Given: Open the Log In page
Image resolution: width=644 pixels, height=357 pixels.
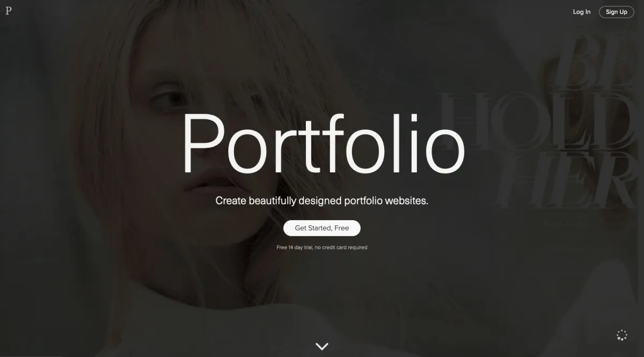Looking at the screenshot, I should [x=581, y=12].
